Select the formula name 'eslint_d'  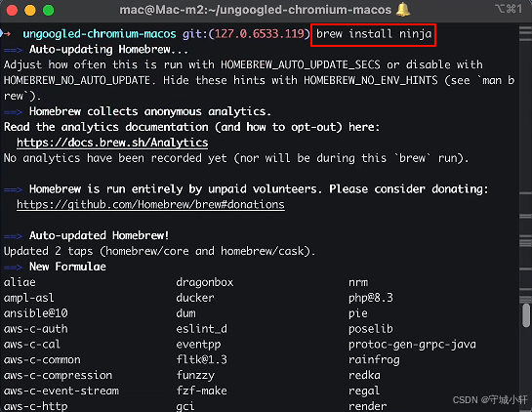[x=201, y=329]
